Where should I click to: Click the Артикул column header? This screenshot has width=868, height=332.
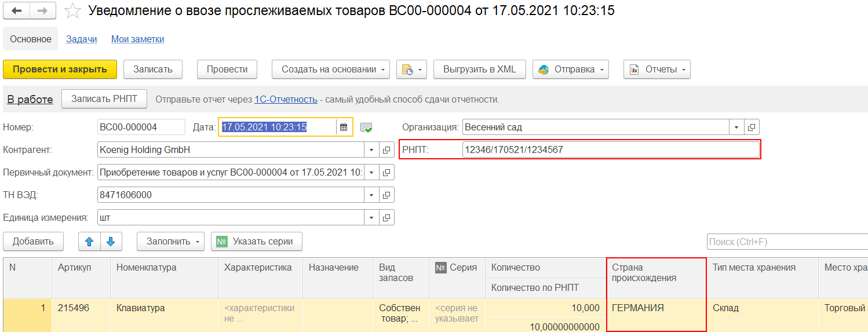pos(81,278)
